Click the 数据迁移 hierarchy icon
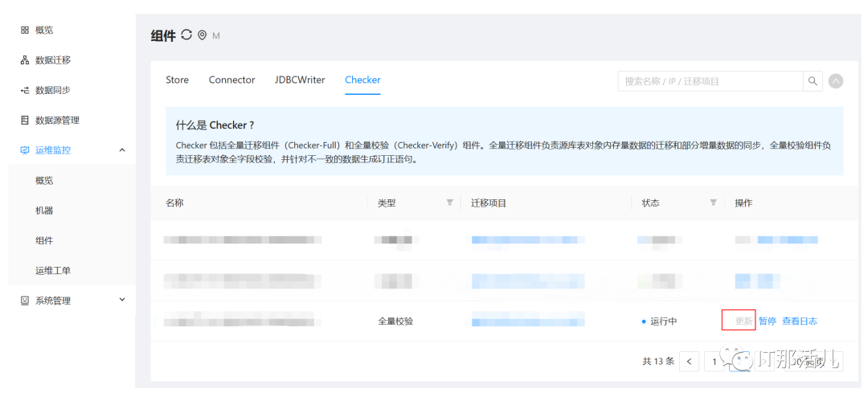The width and height of the screenshot is (868, 397). pos(24,60)
